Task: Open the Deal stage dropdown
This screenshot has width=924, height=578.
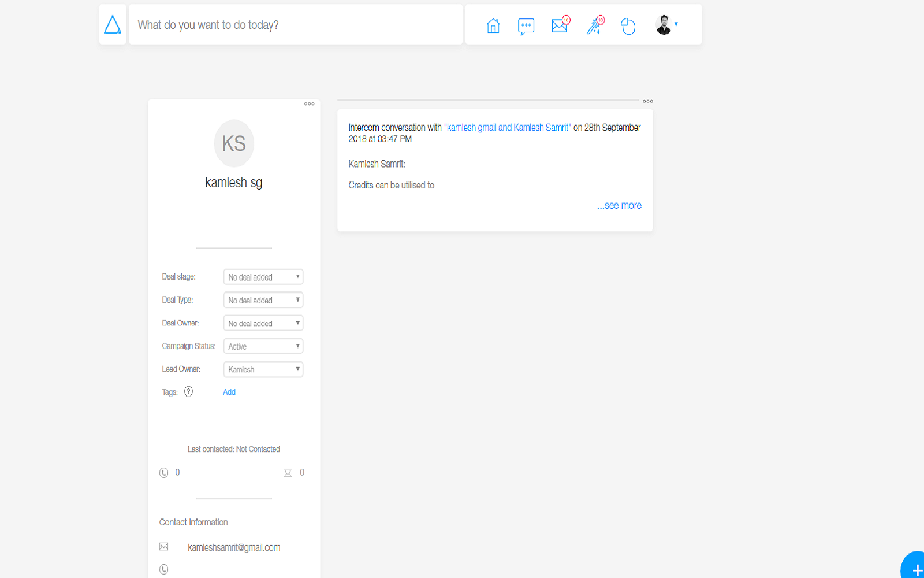Action: [x=263, y=276]
